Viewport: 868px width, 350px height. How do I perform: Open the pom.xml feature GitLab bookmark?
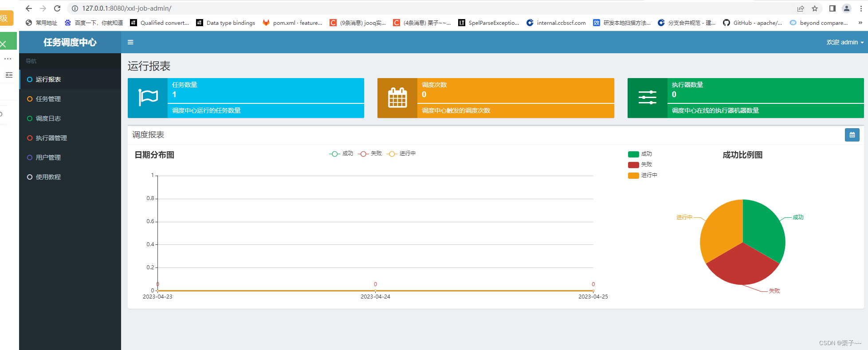(292, 23)
